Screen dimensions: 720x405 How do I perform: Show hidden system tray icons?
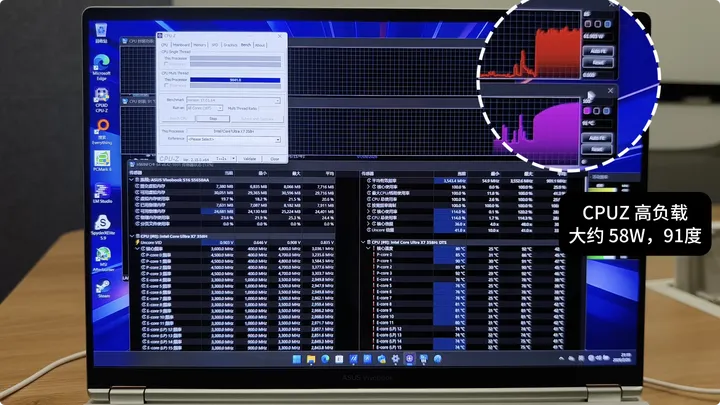click(561, 358)
